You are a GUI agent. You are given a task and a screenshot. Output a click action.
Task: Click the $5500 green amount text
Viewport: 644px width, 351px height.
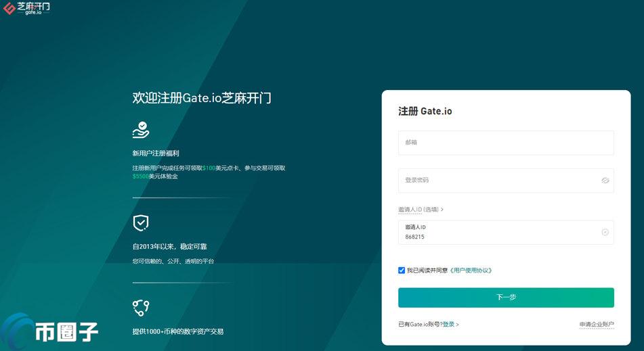point(140,177)
